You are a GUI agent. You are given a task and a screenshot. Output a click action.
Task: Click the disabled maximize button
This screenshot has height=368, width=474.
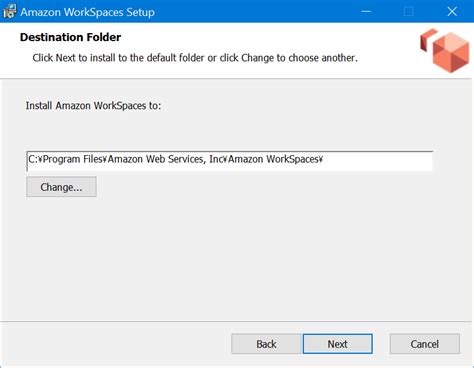(409, 11)
